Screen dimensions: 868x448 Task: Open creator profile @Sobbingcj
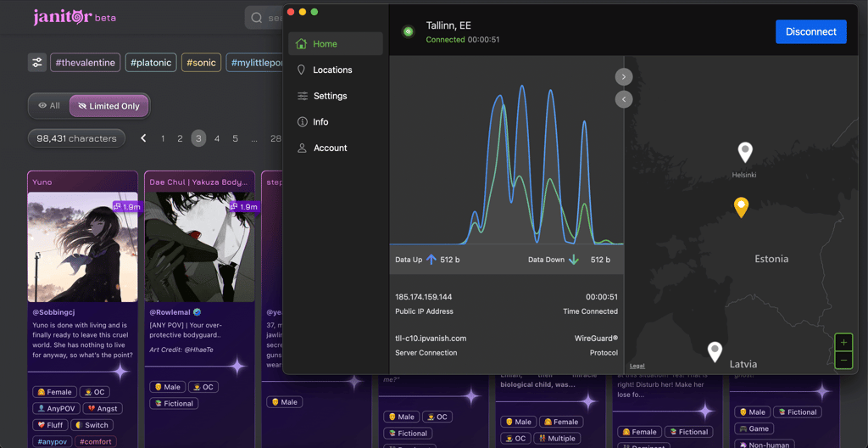pos(55,313)
